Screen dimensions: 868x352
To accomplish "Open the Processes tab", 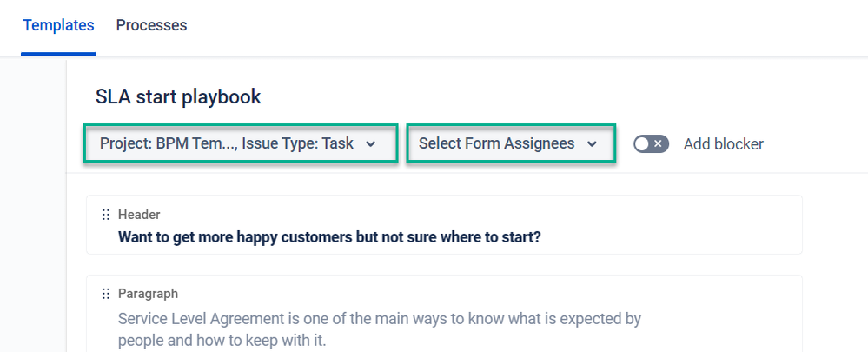I will [x=151, y=25].
